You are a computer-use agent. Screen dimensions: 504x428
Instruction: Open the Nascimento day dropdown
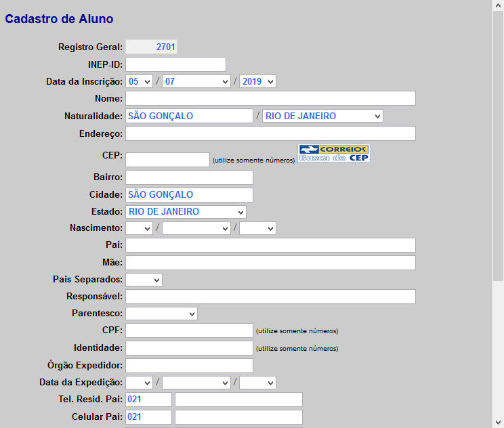[139, 228]
